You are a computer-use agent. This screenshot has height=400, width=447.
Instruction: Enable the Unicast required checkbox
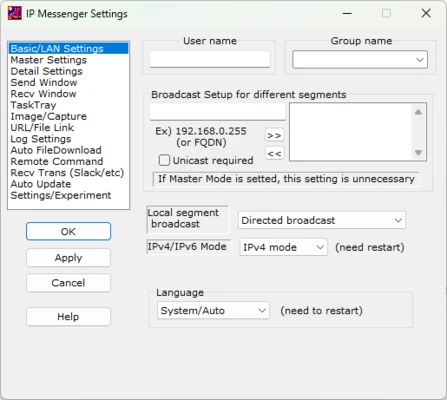(x=164, y=160)
